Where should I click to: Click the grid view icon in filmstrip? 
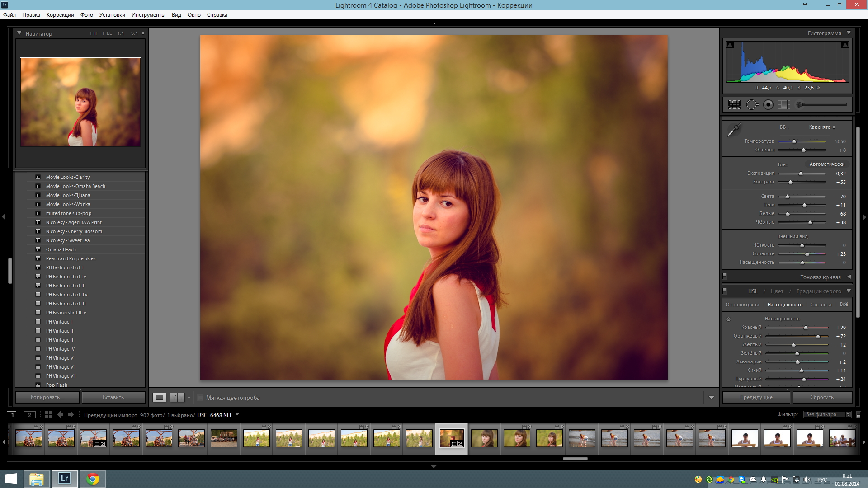click(x=49, y=415)
